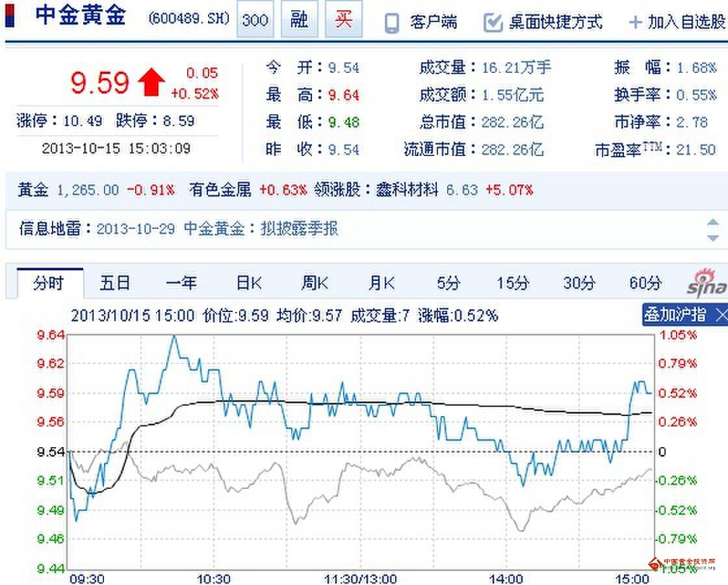This screenshot has width=728, height=585.
Task: Click the 300 index badge
Action: pyautogui.click(x=255, y=19)
